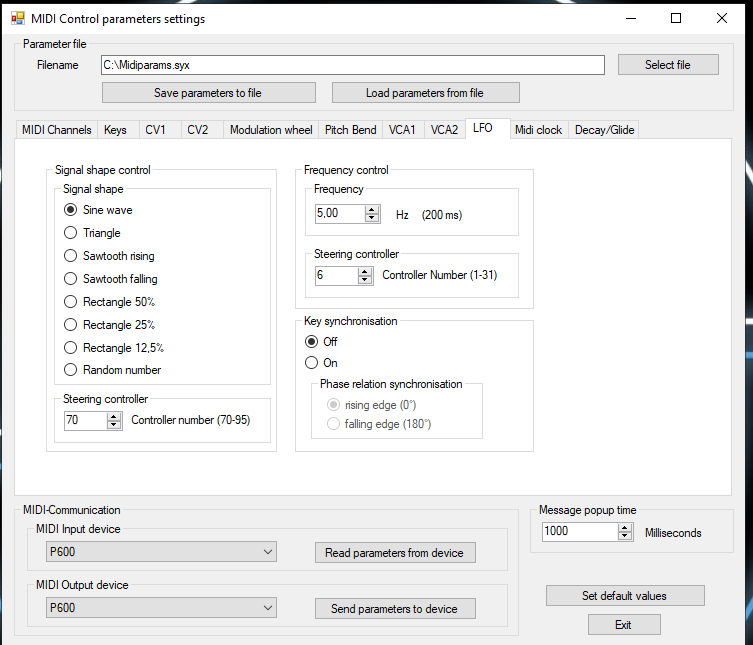753x645 pixels.
Task: Decrease message popup time value
Action: [x=625, y=536]
